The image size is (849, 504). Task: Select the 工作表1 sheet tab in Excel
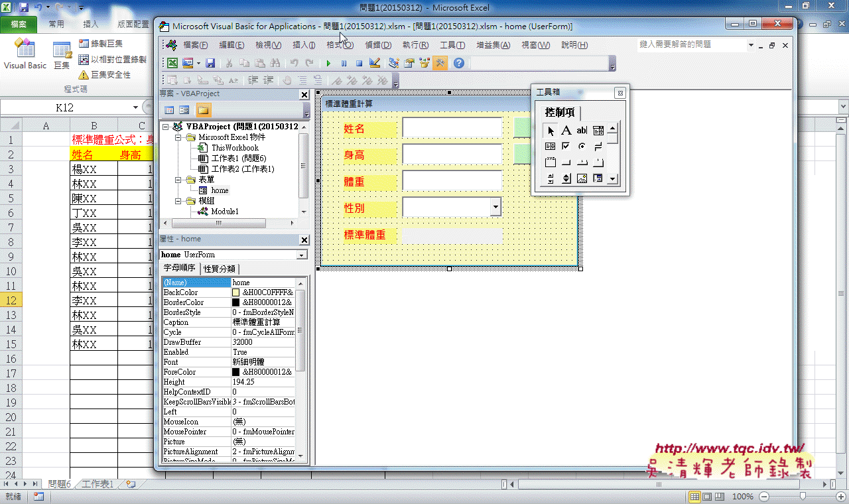pyautogui.click(x=97, y=485)
